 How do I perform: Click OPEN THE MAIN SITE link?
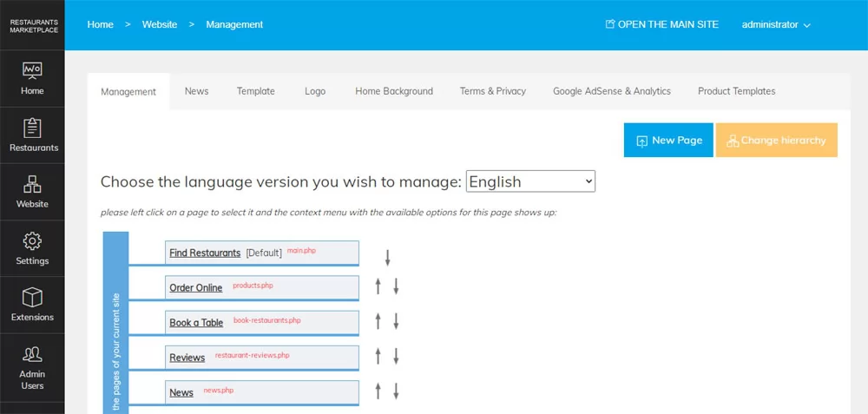tap(668, 24)
